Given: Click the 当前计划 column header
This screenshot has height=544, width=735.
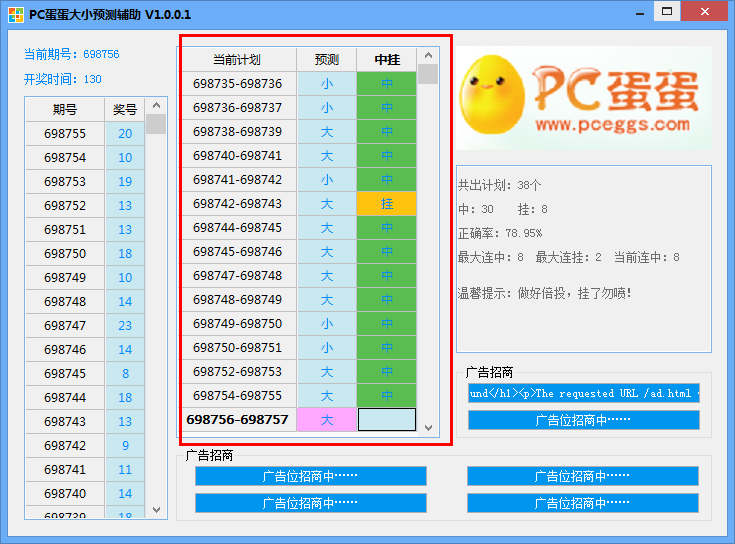Looking at the screenshot, I should [x=239, y=60].
